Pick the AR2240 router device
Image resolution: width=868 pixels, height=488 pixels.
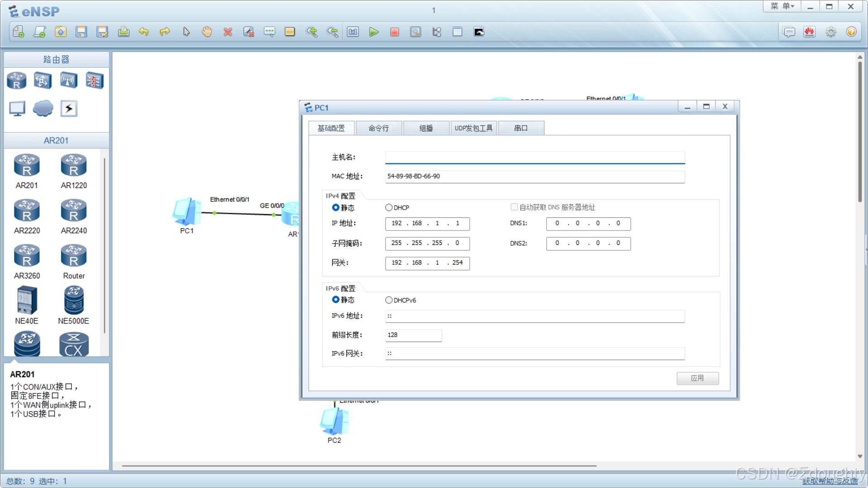(74, 216)
